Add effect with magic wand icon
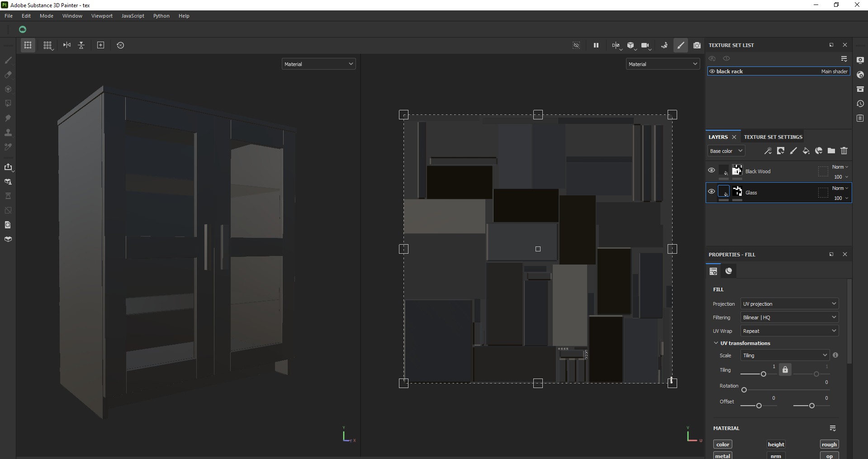This screenshot has width=868, height=459. pyautogui.click(x=768, y=151)
